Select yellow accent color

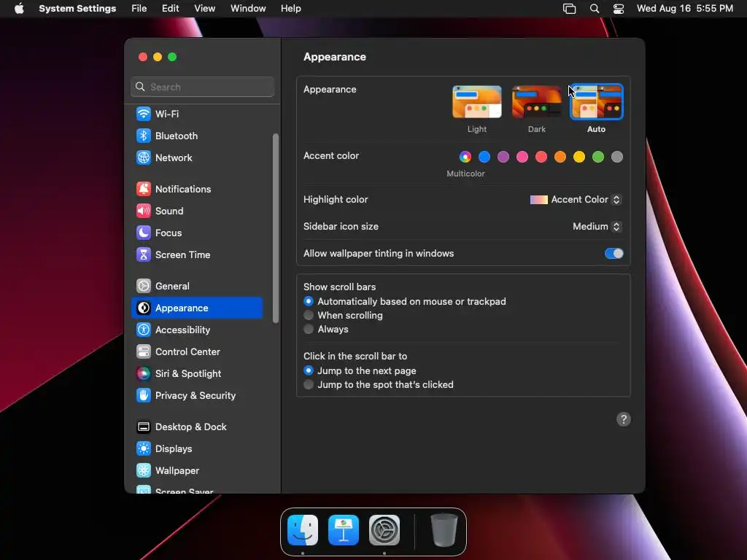(578, 157)
